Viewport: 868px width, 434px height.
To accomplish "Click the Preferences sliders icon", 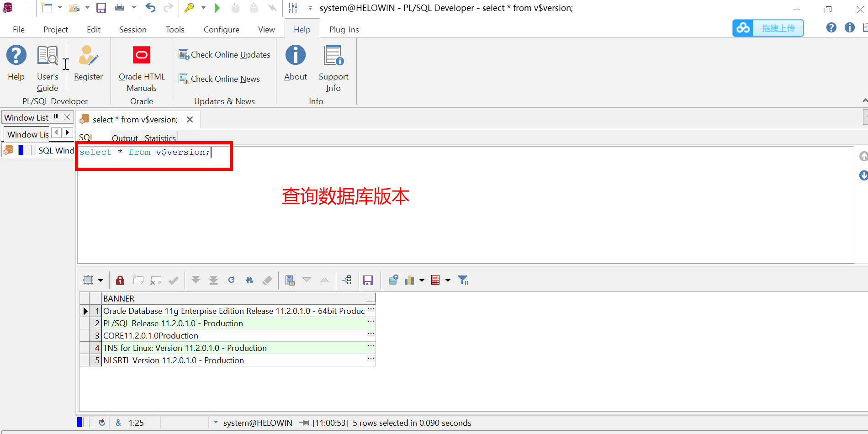I will coord(293,8).
